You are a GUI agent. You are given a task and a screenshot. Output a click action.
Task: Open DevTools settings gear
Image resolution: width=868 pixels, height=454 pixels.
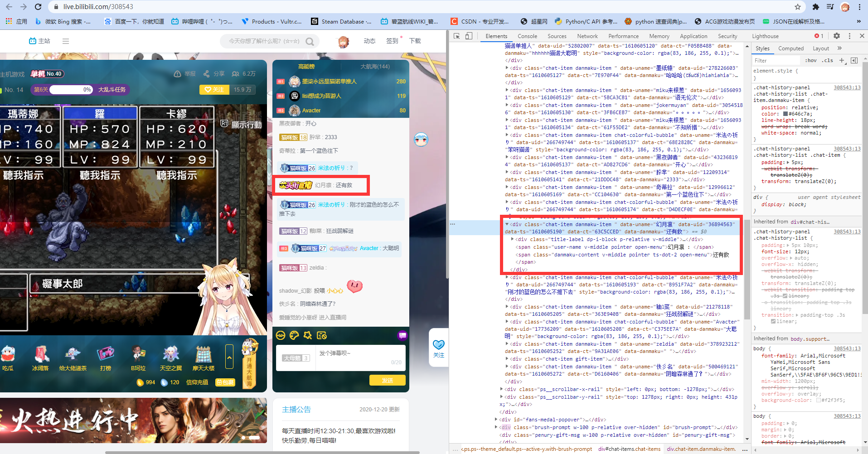837,36
